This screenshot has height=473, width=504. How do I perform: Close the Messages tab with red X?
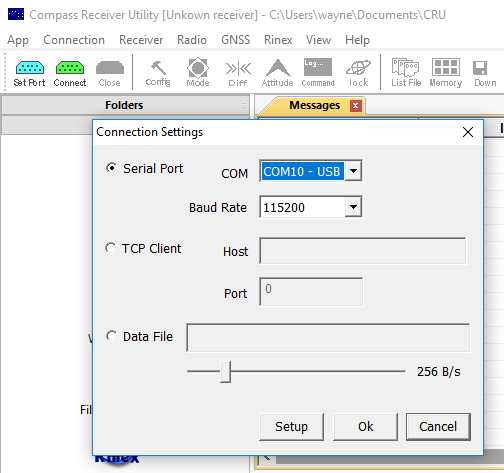pyautogui.click(x=356, y=106)
